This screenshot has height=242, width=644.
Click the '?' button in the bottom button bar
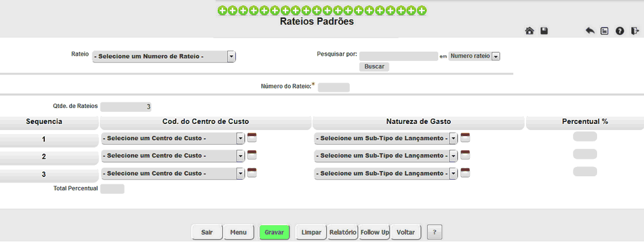click(434, 233)
